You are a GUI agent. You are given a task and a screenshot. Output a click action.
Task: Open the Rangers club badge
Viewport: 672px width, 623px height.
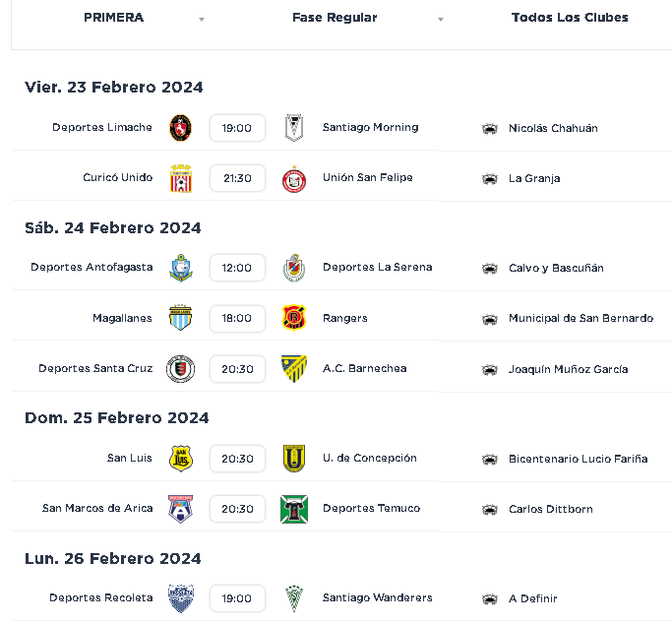tap(294, 318)
